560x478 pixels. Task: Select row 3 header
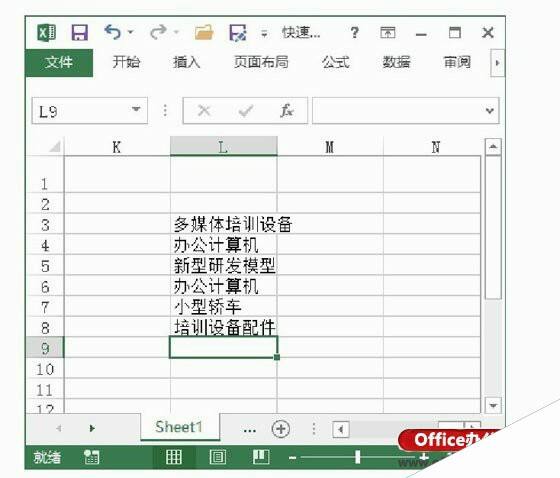[45, 224]
